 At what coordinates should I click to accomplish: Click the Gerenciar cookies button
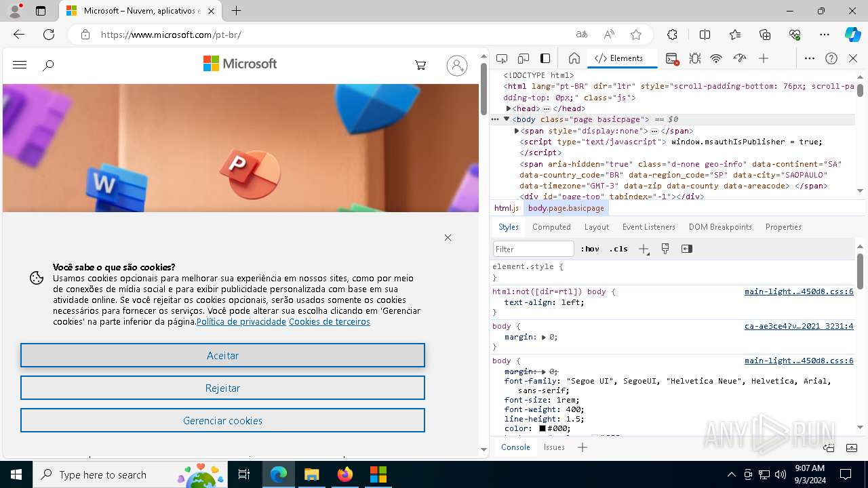(222, 420)
